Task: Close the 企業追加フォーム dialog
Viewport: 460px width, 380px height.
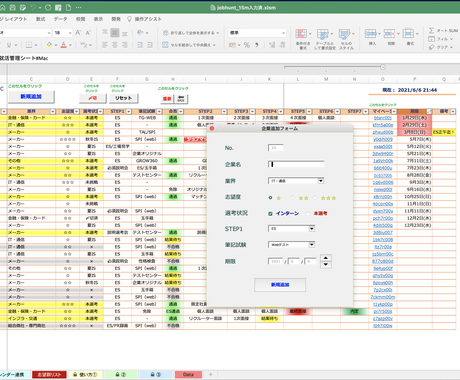Action: coord(212,128)
